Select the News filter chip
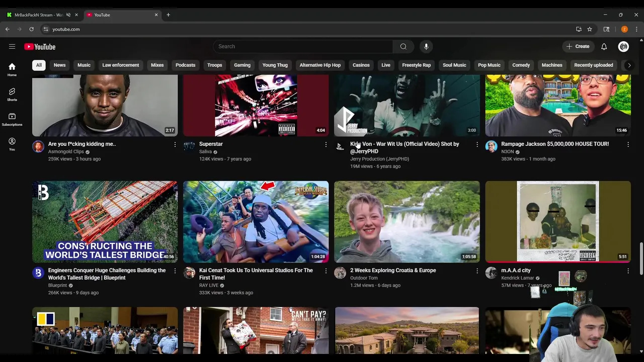Screen dimensions: 644x362 point(59,65)
